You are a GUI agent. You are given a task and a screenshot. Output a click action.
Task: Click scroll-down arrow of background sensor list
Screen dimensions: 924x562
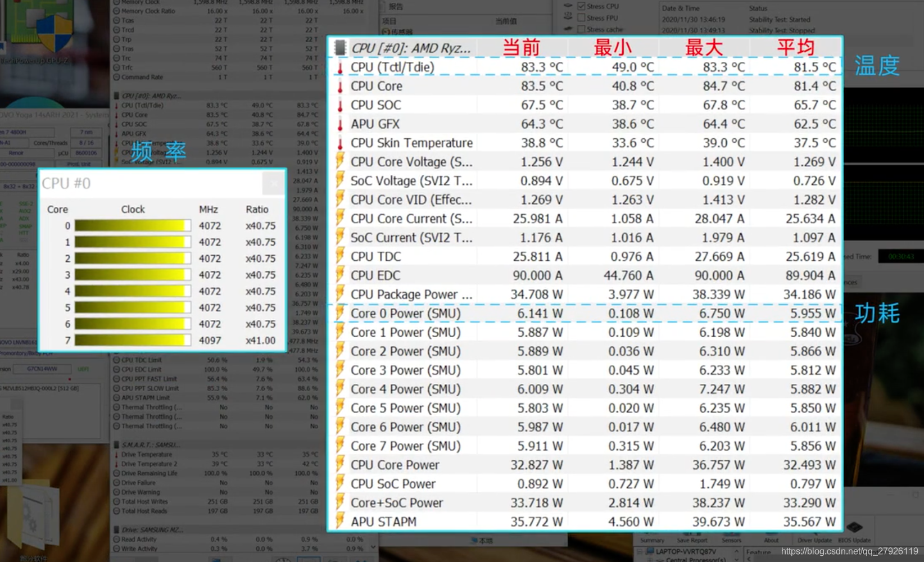click(373, 546)
